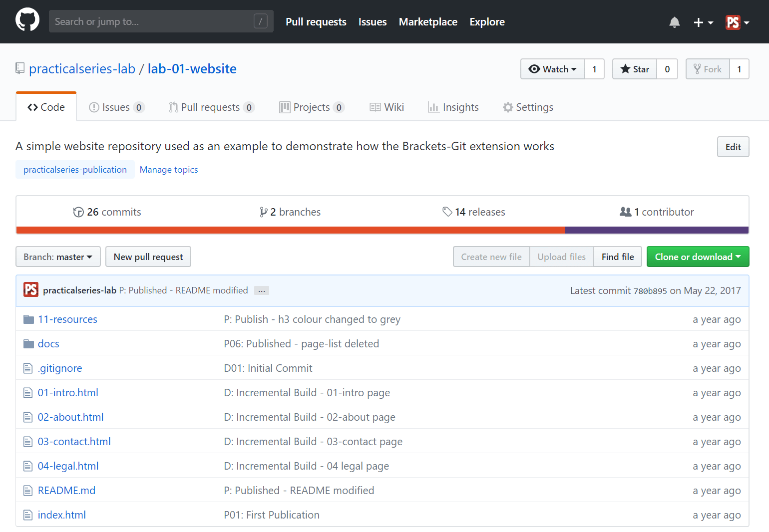
Task: Click the 11-resources folder icon
Action: point(28,319)
